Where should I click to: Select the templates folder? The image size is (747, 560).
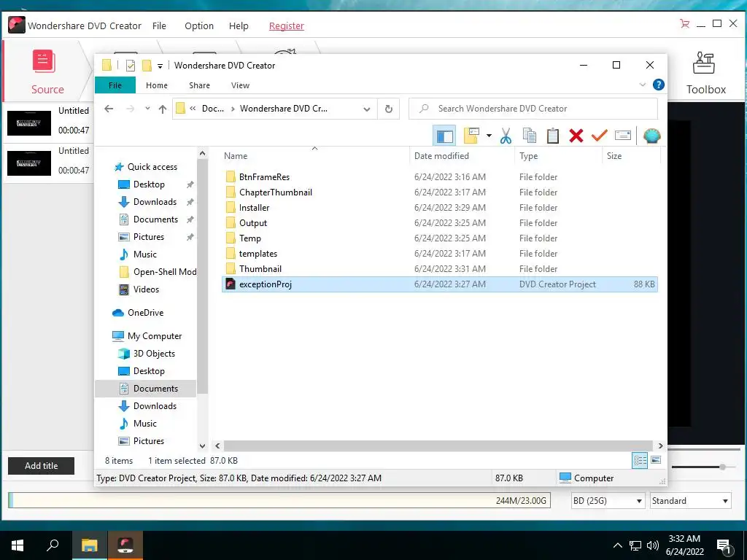click(258, 253)
